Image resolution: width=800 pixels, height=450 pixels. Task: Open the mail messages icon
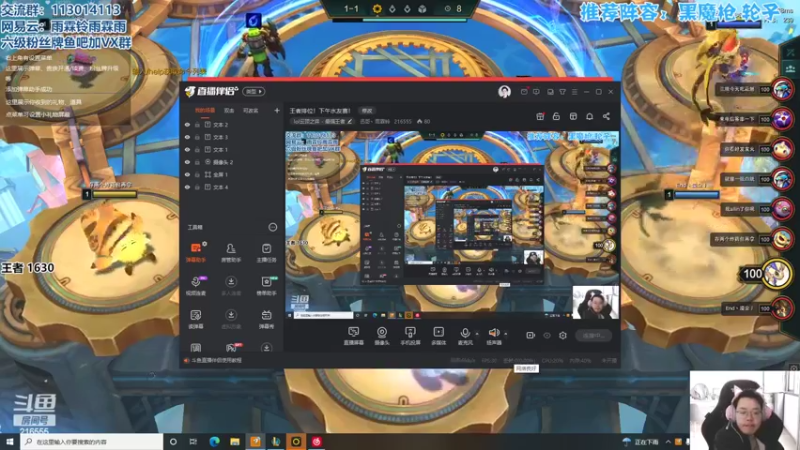tap(524, 92)
